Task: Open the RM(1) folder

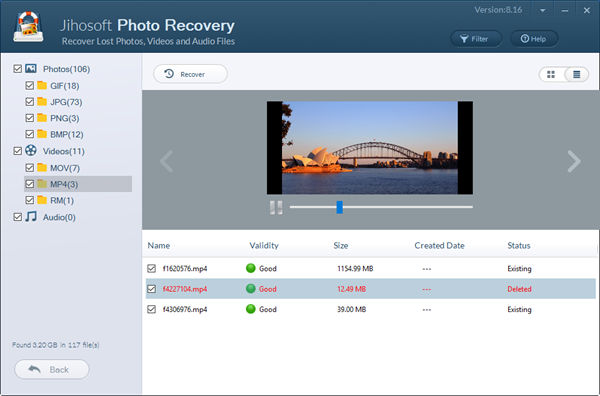Action: click(x=62, y=200)
